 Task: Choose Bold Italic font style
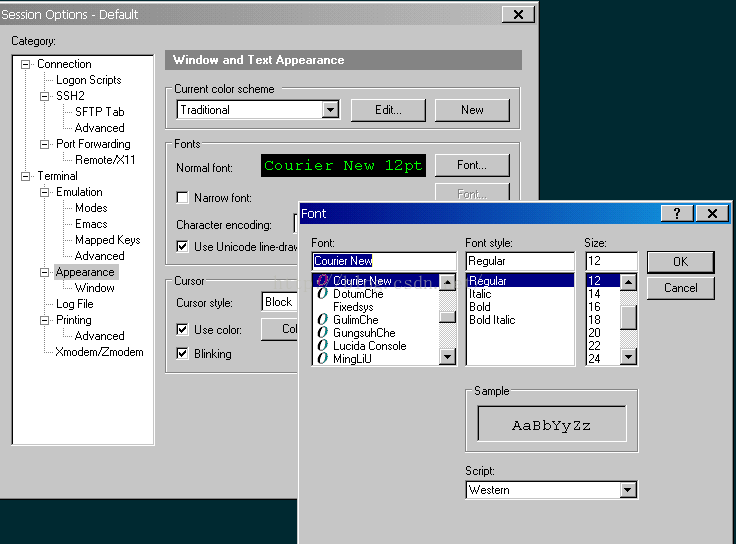tap(492, 320)
